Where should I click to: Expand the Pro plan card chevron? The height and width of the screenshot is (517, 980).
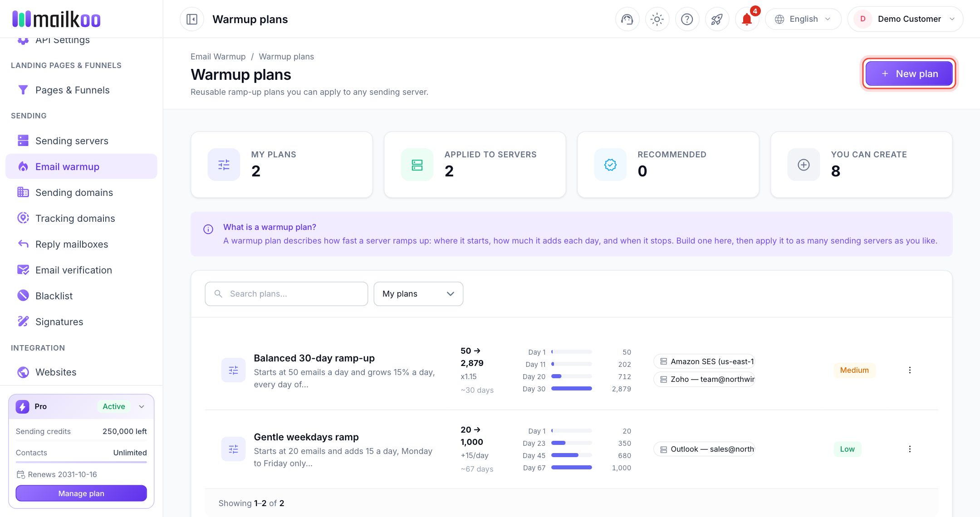(142, 406)
